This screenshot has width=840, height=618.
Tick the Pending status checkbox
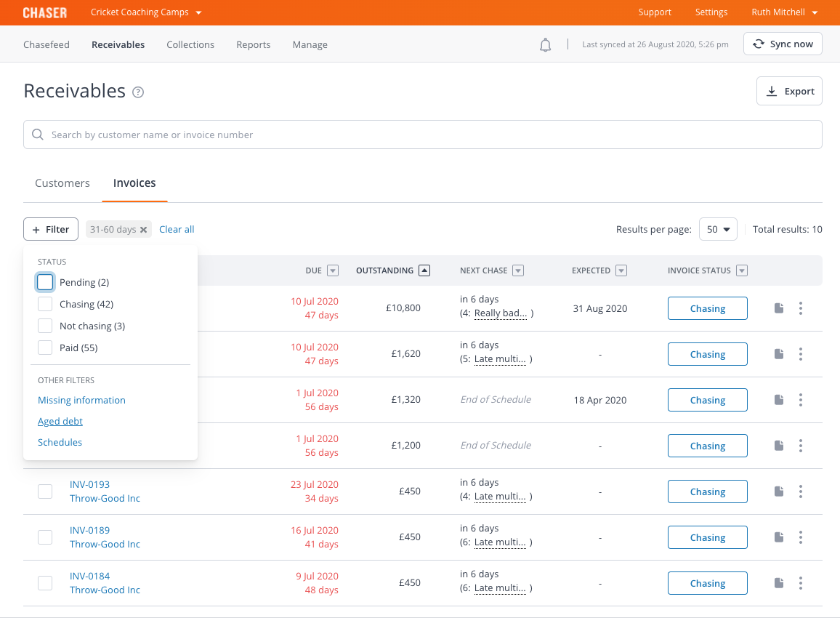pos(45,282)
